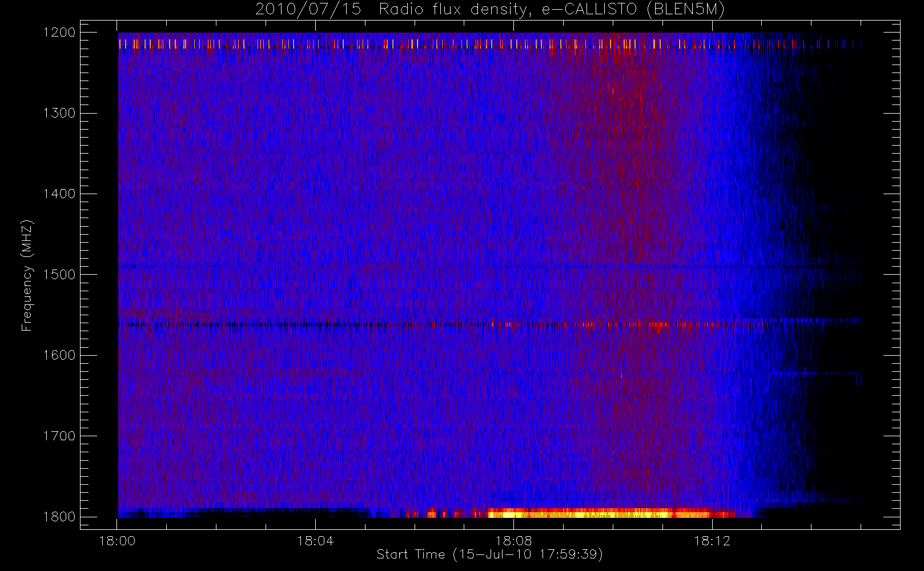Select the 1200 frequency tick label

(x=59, y=33)
